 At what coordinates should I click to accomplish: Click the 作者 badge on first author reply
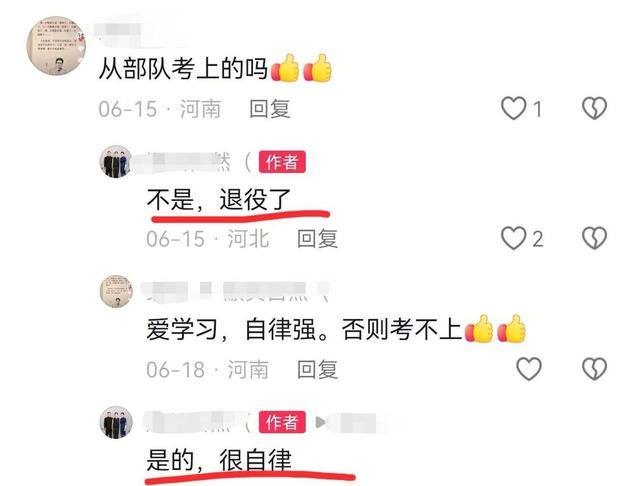point(282,162)
